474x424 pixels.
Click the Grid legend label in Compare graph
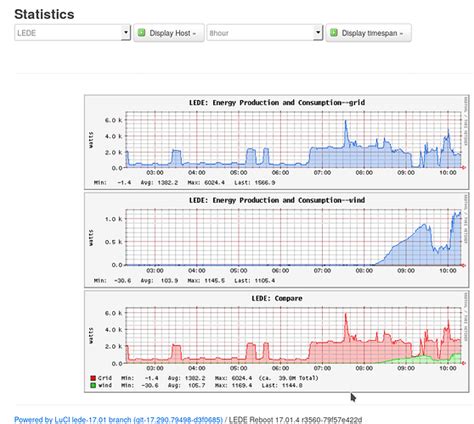(x=105, y=378)
